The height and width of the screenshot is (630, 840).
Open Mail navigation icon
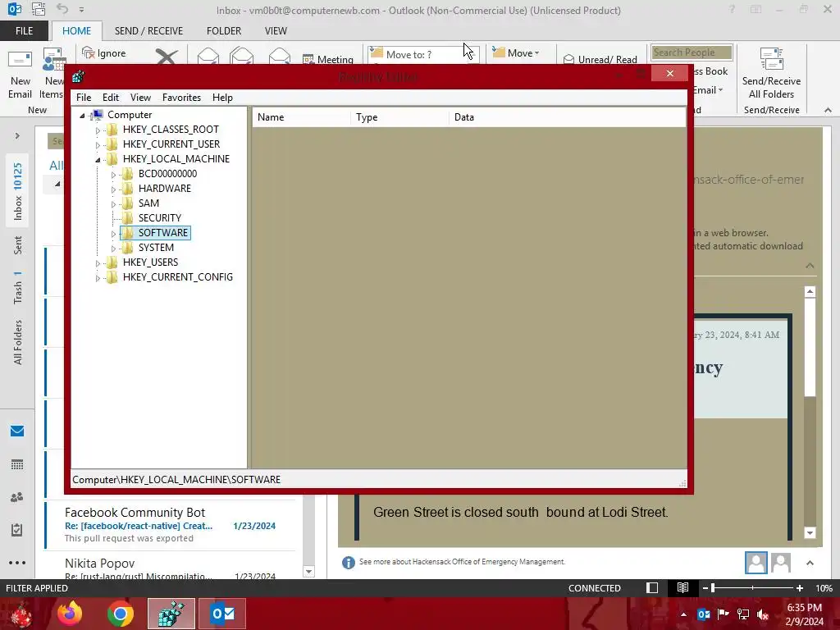[x=17, y=431]
